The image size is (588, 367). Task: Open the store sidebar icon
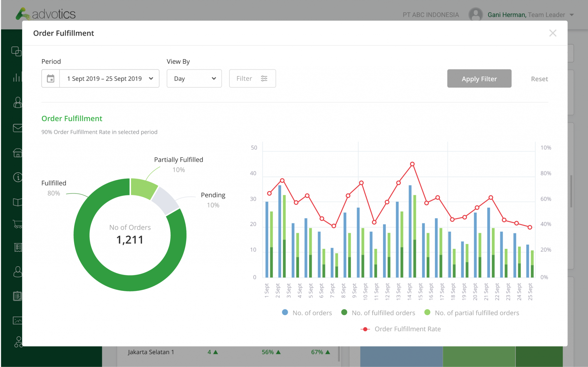tap(18, 153)
